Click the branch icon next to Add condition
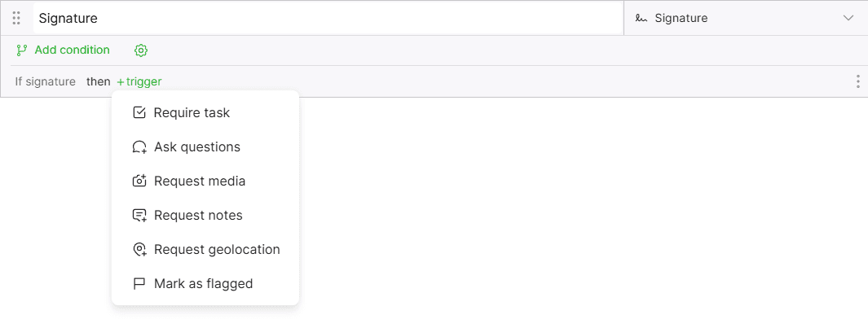This screenshot has height=319, width=868. click(21, 50)
